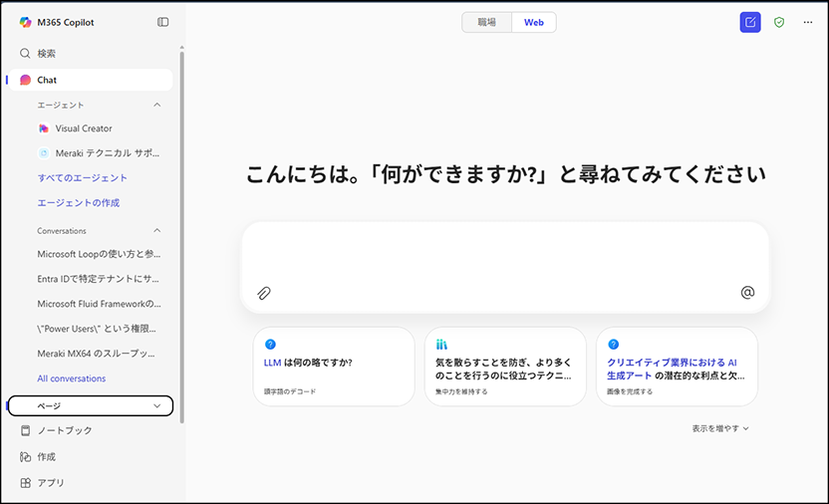This screenshot has height=504, width=829.
Task: Click the M365 Copilot logo icon
Action: 25,22
